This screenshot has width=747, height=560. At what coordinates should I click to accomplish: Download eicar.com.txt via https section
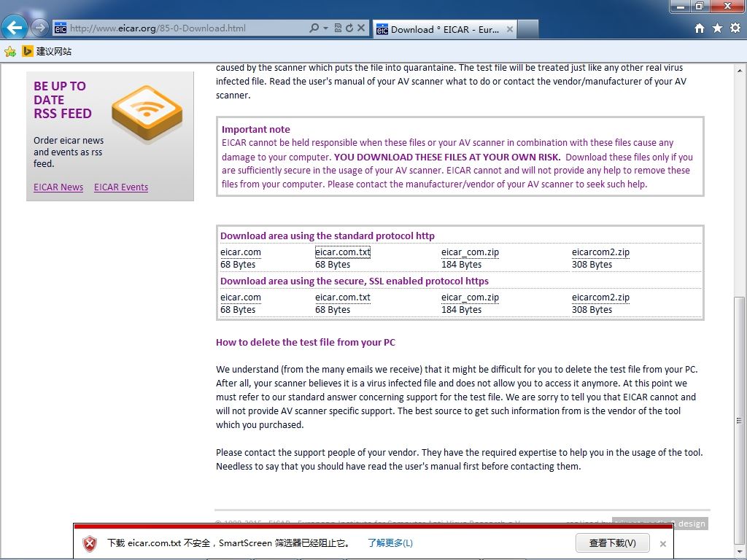tap(343, 297)
